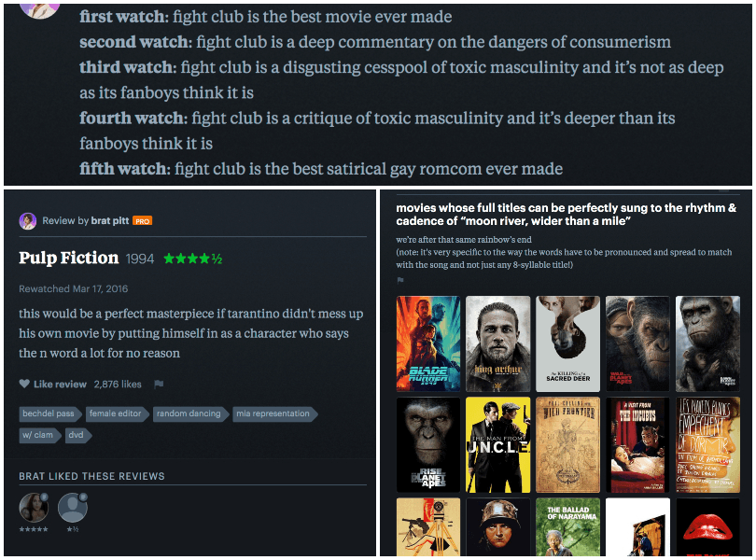Open the brat pitt profile link
This screenshot has width=756, height=560.
point(110,221)
